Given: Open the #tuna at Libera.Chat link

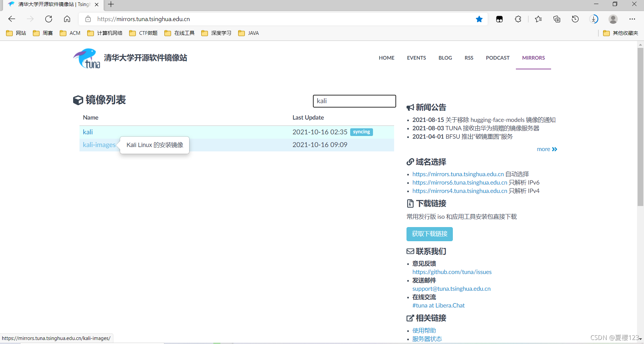Looking at the screenshot, I should 438,305.
